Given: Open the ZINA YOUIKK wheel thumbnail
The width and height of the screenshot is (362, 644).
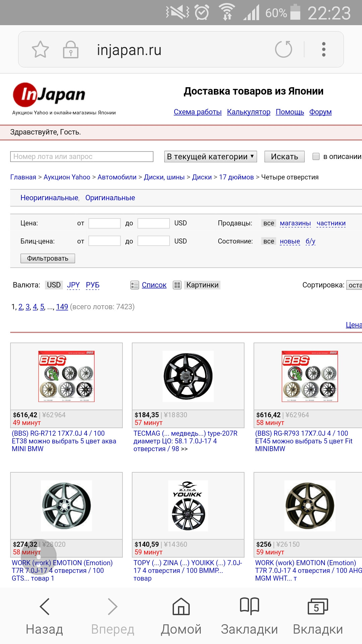Looking at the screenshot, I should [188, 506].
